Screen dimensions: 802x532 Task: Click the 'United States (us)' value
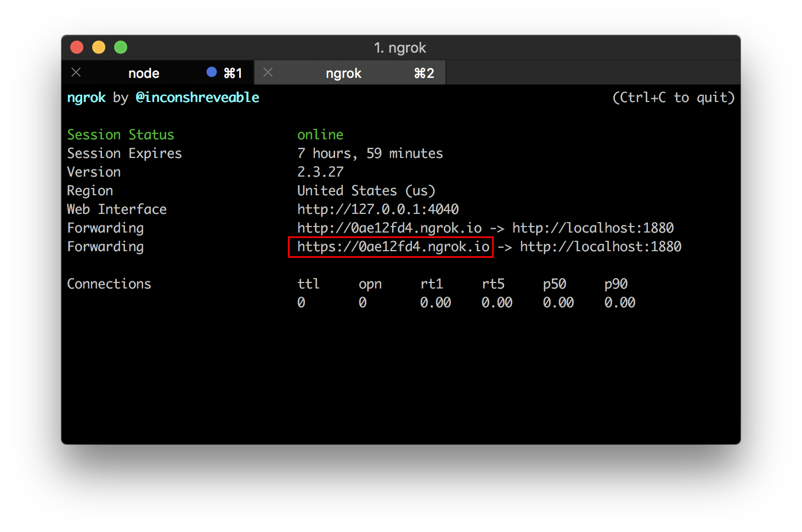(366, 191)
